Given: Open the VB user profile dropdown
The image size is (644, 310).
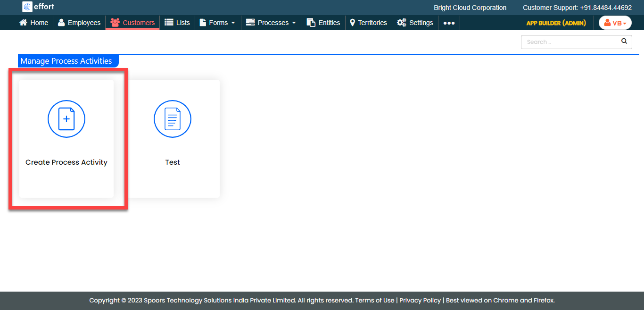Looking at the screenshot, I should [x=615, y=23].
